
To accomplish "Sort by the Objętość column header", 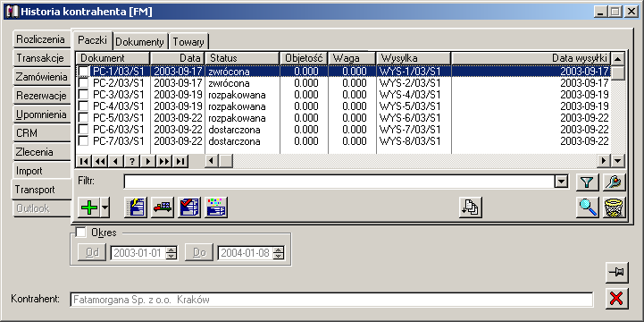I will click(304, 58).
